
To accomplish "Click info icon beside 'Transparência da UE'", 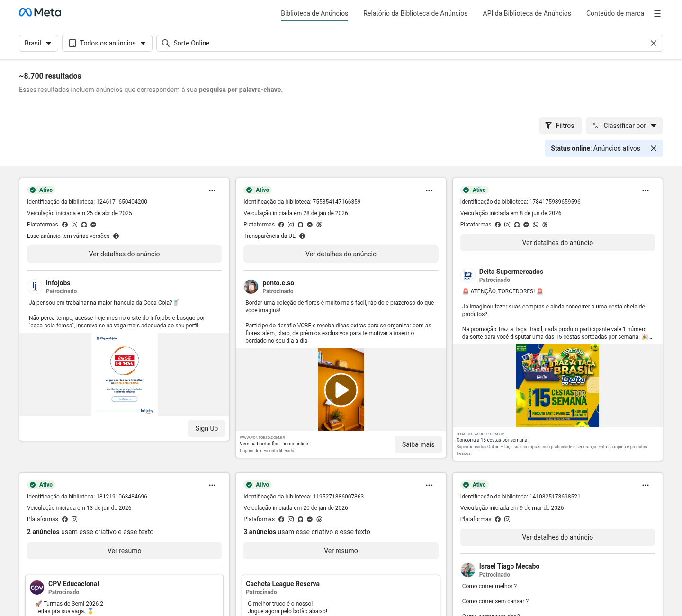I will point(302,236).
